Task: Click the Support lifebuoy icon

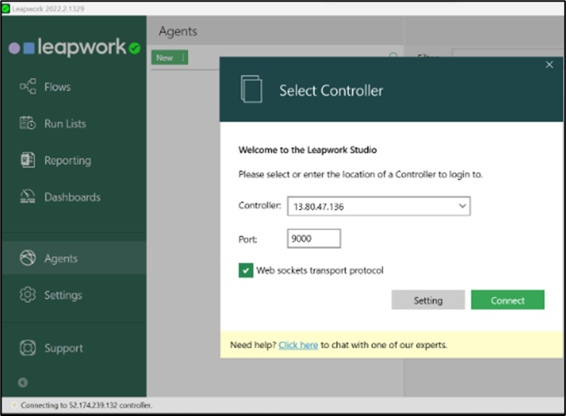Action: pyautogui.click(x=28, y=348)
